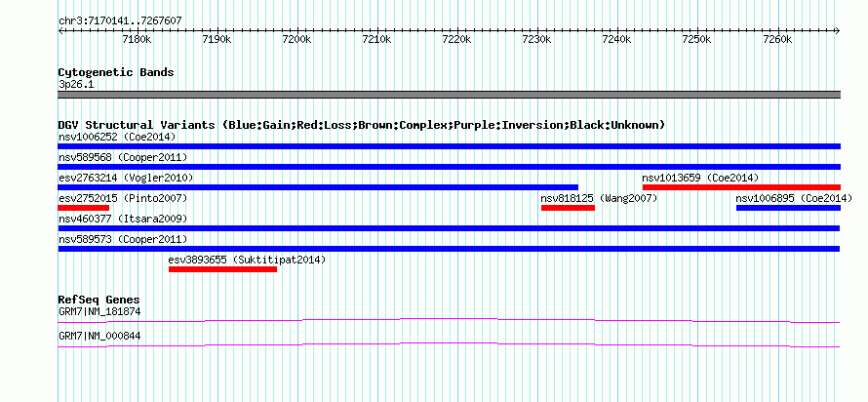Click the 7210k ruler tick label

pos(376,40)
